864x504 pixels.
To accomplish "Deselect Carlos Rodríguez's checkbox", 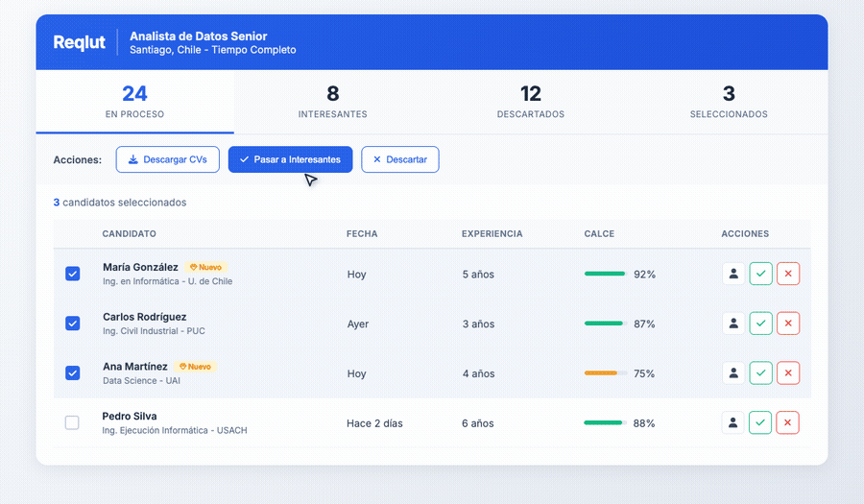I will coord(72,324).
